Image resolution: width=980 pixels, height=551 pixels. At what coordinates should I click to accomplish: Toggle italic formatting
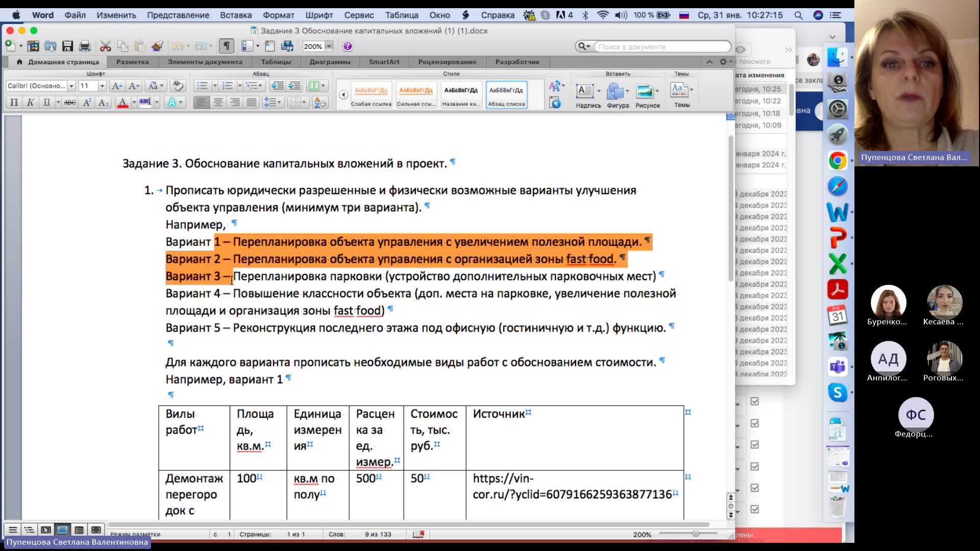point(30,103)
